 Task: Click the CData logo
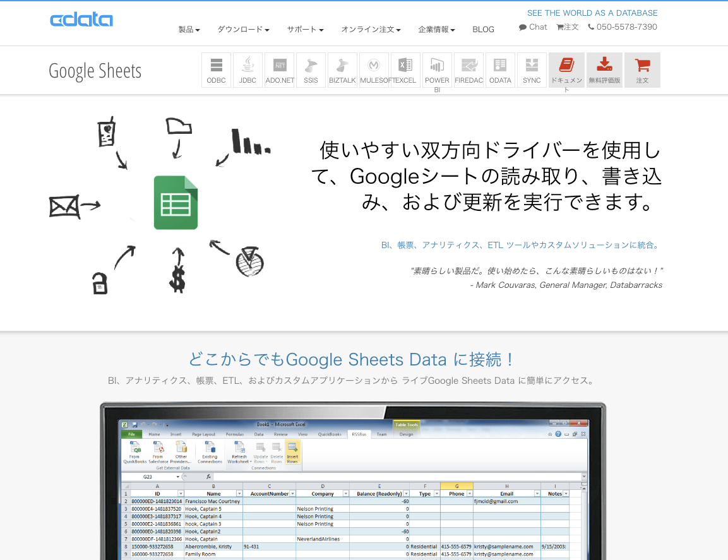(81, 20)
